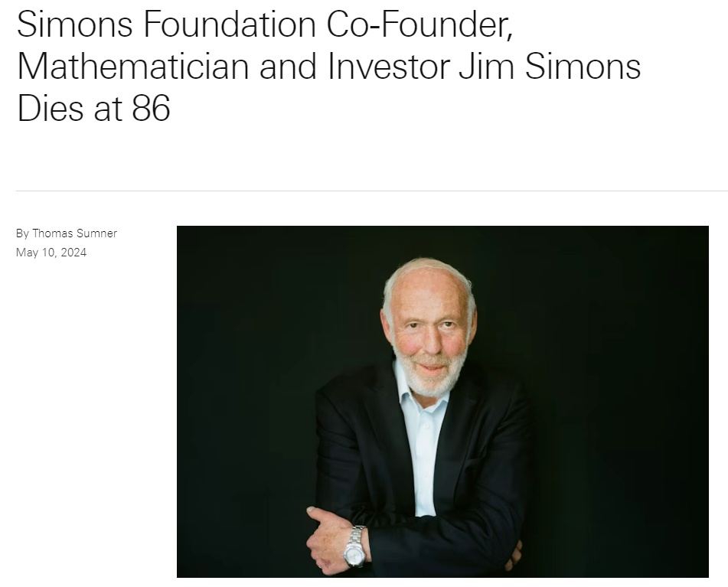728x587 pixels.
Task: Click the year 2024 in the date
Action: pyautogui.click(x=73, y=253)
